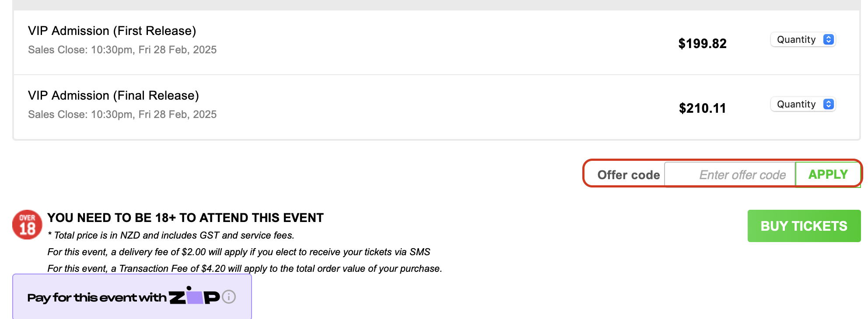Click the green BUY TICKETS button
This screenshot has height=319, width=868.
point(804,226)
